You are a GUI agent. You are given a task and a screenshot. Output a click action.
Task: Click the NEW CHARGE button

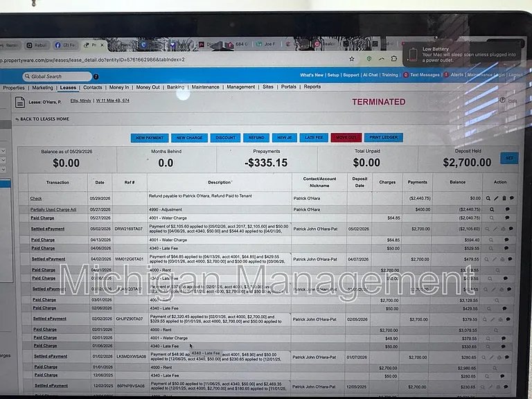189,138
